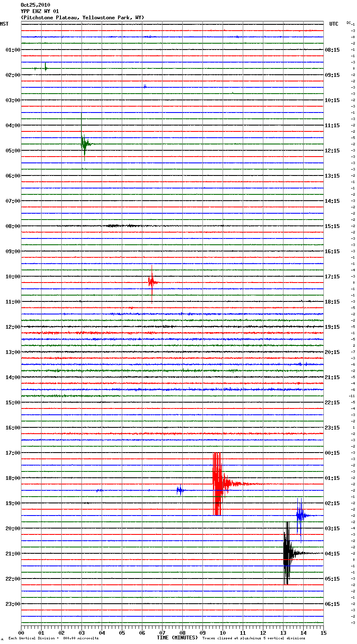Select the MST hour label '23:00'
The height and width of the screenshot is (644, 357).
pyautogui.click(x=13, y=604)
